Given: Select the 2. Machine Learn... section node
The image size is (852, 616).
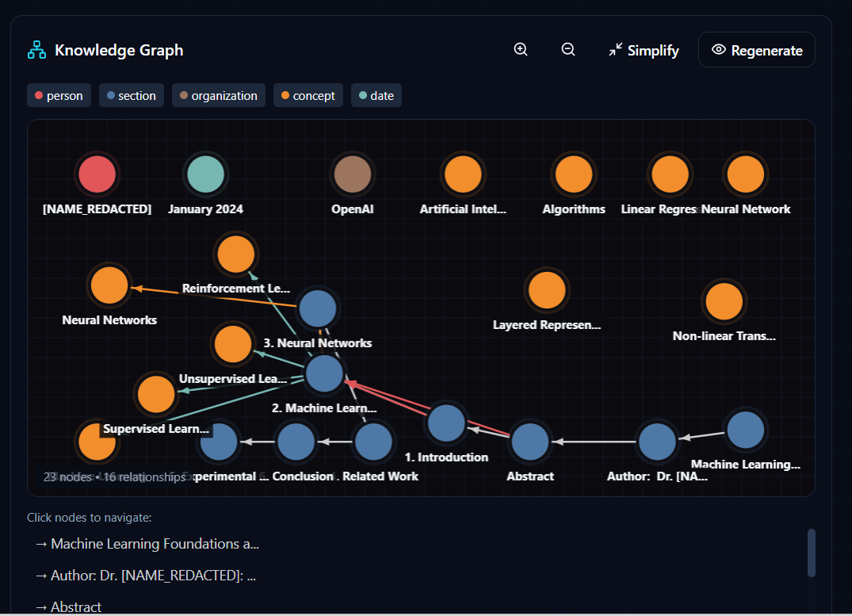Looking at the screenshot, I should point(324,373).
